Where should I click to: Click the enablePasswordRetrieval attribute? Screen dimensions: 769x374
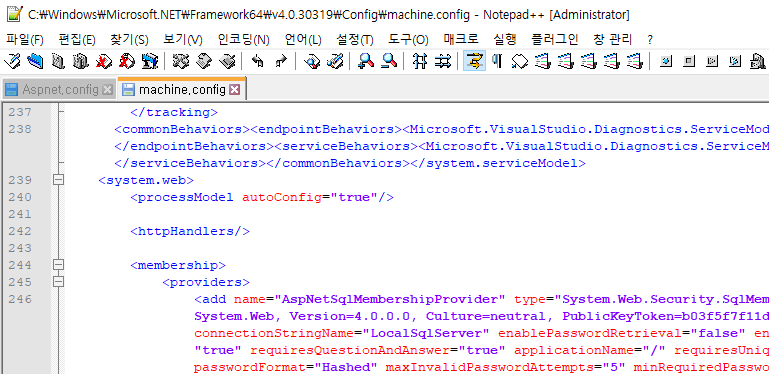591,333
